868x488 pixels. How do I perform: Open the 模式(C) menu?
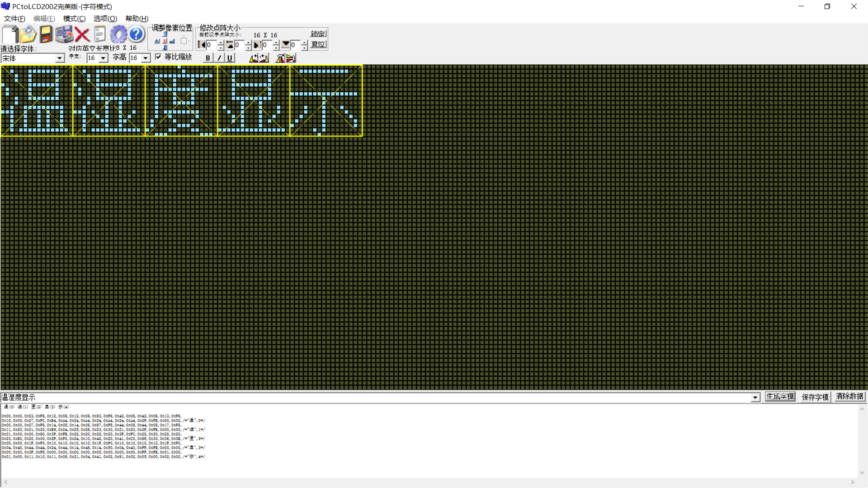click(74, 19)
